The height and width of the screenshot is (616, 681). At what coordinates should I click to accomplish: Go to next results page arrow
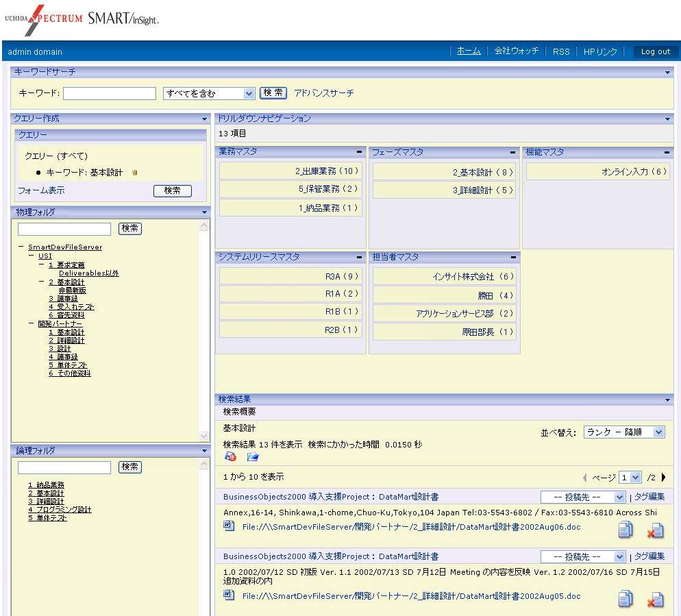coord(663,478)
